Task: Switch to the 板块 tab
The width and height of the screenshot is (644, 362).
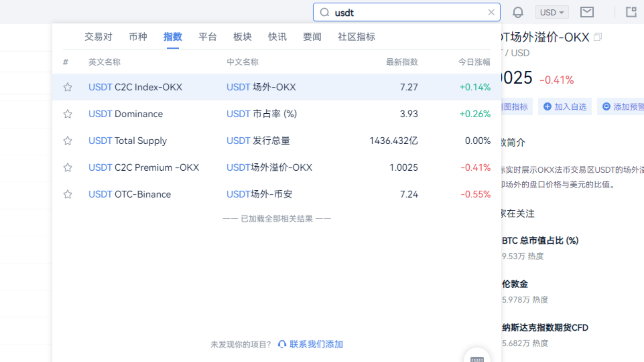Action: coord(243,37)
